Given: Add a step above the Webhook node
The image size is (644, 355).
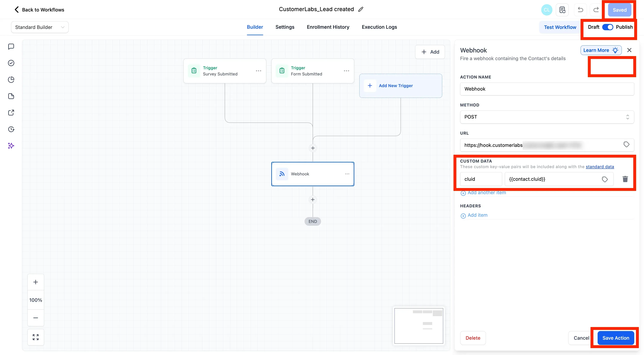Looking at the screenshot, I should [313, 148].
